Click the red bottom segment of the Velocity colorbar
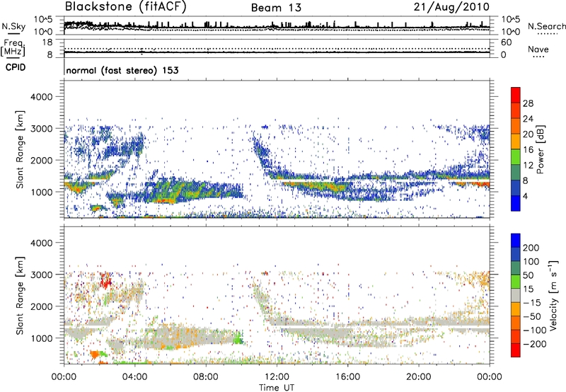The image size is (566, 392). 516,350
